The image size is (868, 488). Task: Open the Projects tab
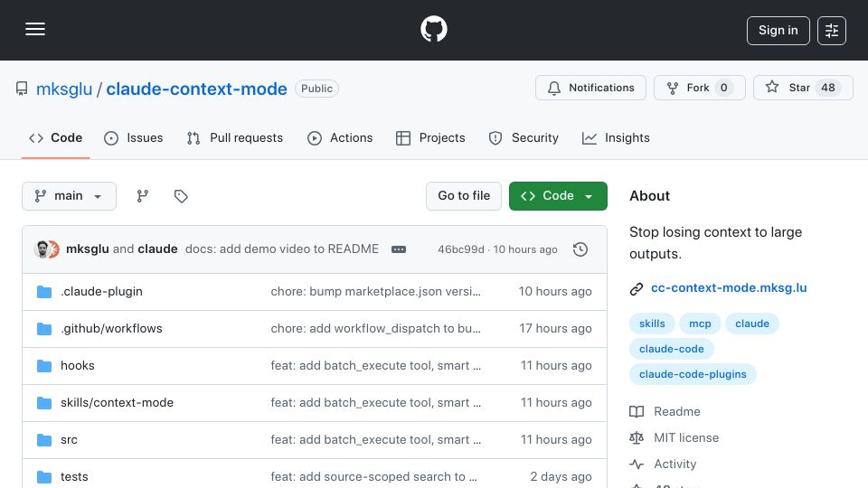pos(430,137)
